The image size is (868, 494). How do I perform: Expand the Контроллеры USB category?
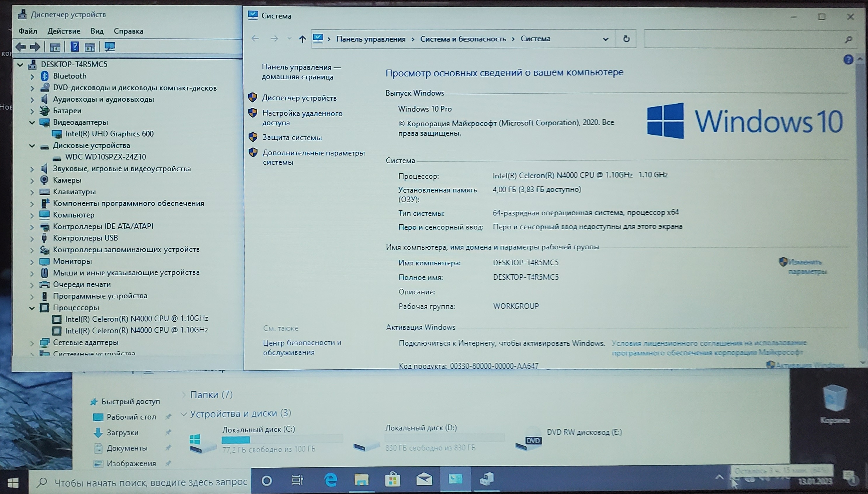click(32, 239)
